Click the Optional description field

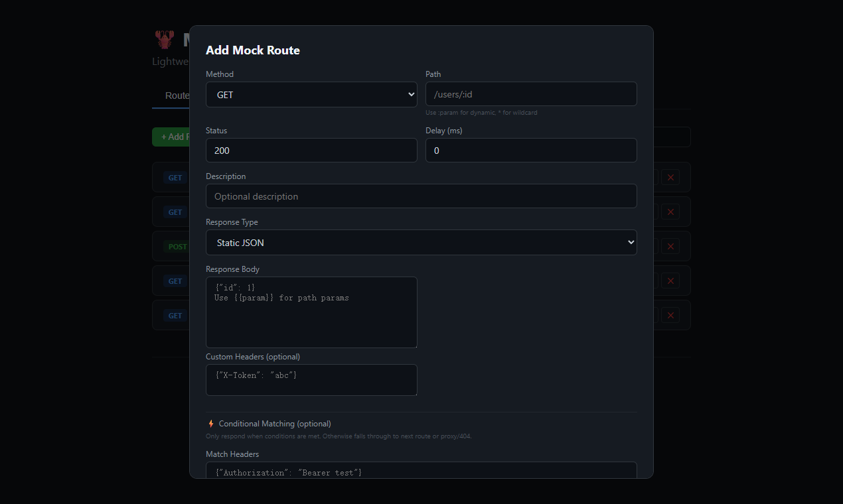pyautogui.click(x=421, y=196)
